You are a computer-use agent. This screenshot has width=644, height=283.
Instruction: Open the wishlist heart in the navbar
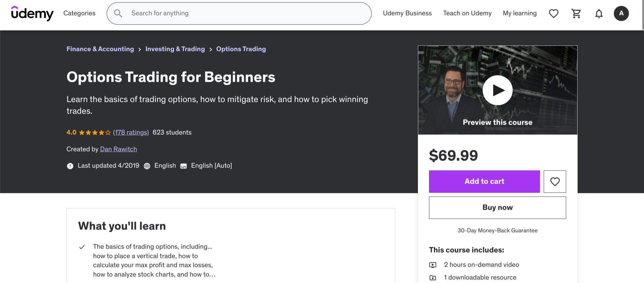click(553, 13)
